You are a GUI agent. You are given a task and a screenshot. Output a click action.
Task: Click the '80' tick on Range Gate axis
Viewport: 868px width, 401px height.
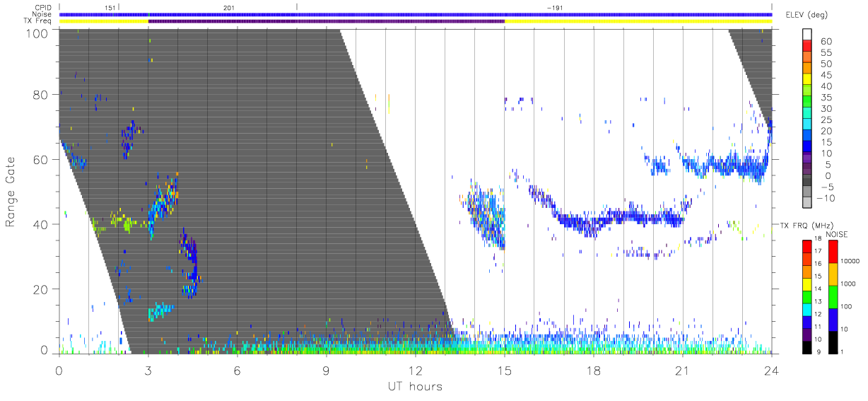point(41,94)
